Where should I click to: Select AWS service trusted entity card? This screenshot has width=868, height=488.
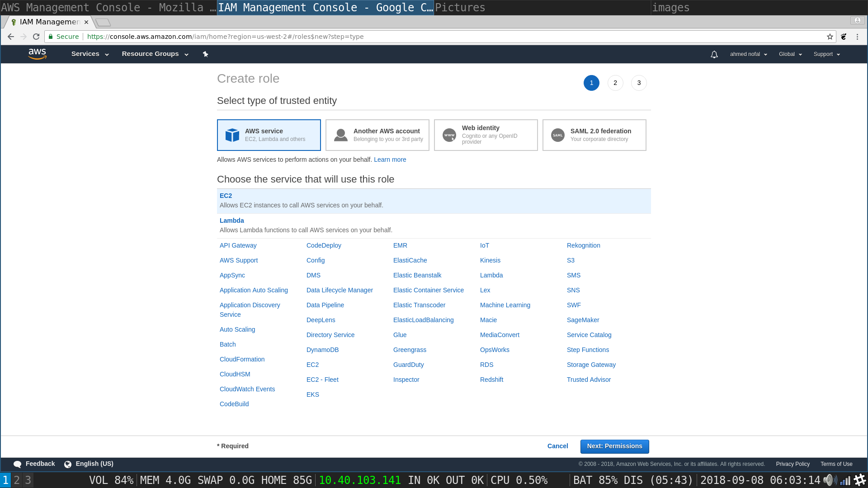pyautogui.click(x=269, y=135)
